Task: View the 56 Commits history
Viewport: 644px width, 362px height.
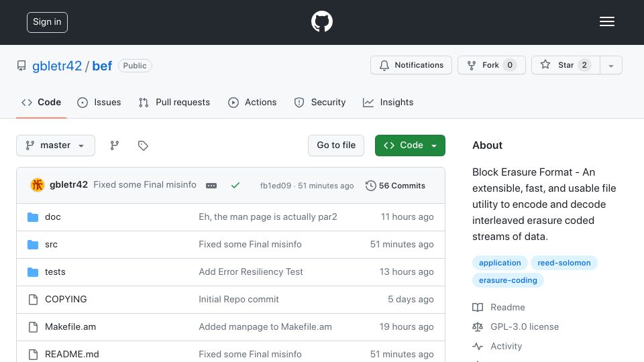Action: [x=395, y=186]
